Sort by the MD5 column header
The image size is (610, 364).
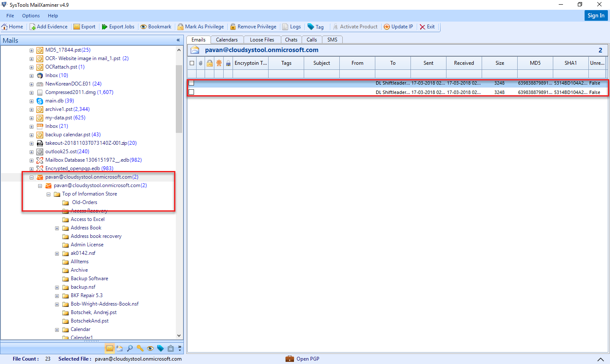[x=535, y=63]
